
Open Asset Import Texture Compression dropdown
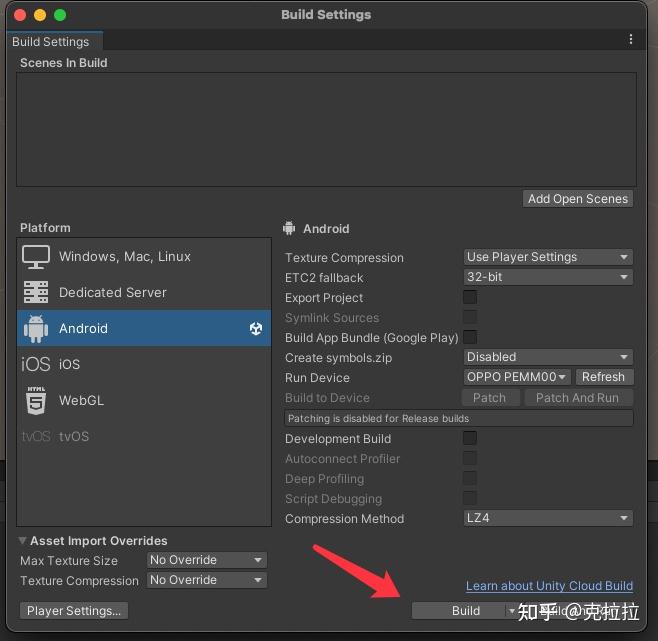tap(207, 580)
